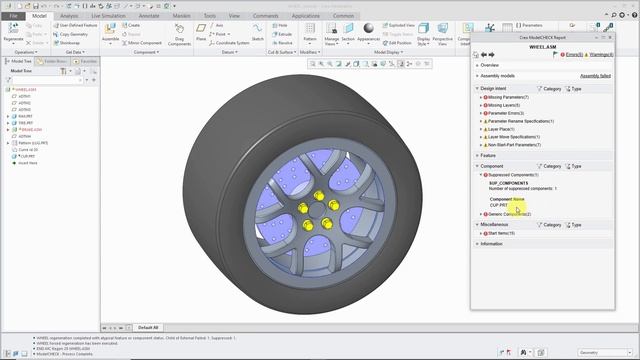The width and height of the screenshot is (640, 360).
Task: Click Coordinate System tool
Action: pyautogui.click(x=229, y=43)
